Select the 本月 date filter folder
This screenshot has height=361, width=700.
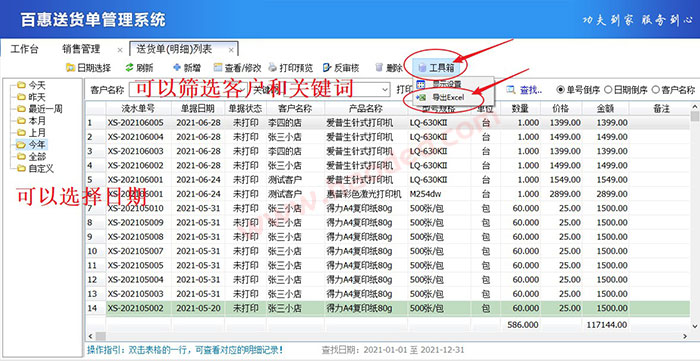click(x=31, y=120)
